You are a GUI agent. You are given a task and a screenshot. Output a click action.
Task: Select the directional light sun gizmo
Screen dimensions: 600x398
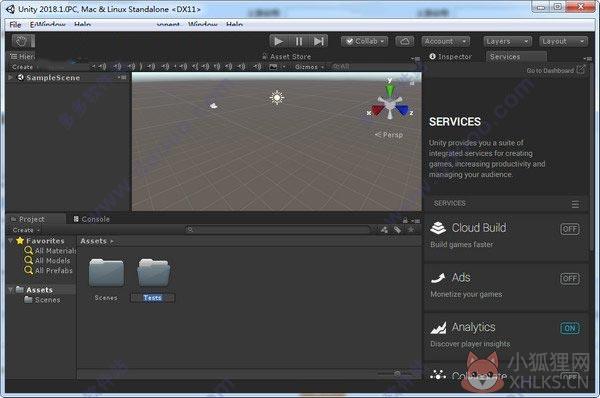[277, 97]
